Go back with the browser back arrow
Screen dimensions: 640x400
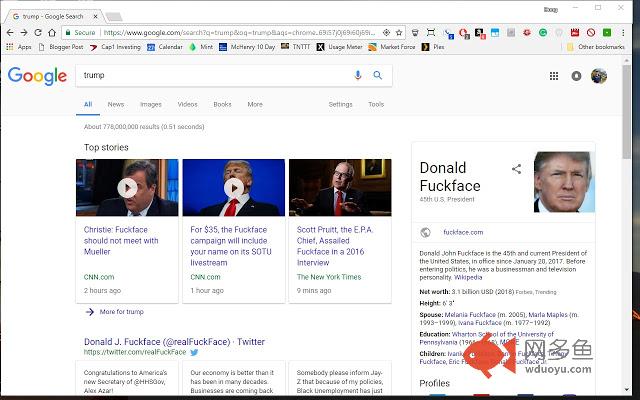coord(10,32)
